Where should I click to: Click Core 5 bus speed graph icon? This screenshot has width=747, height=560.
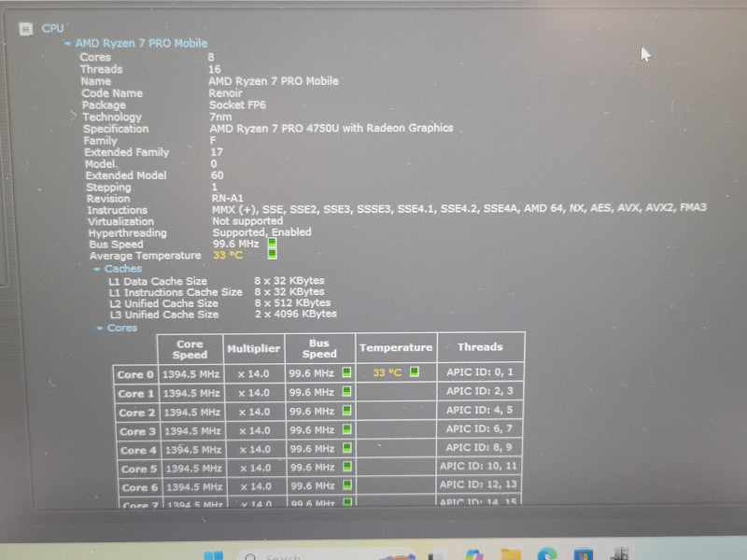pos(347,466)
